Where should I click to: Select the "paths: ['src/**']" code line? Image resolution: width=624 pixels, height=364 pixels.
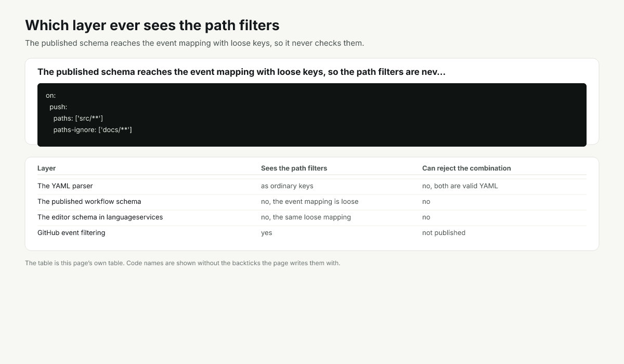pyautogui.click(x=78, y=119)
